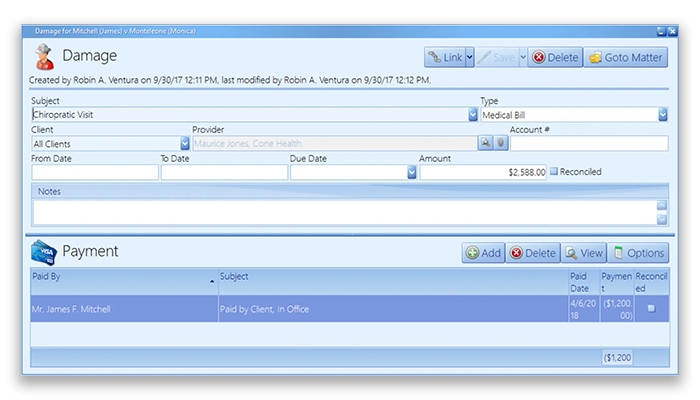Image resolution: width=700 pixels, height=400 pixels.
Task: Open payment Options
Action: 639,253
